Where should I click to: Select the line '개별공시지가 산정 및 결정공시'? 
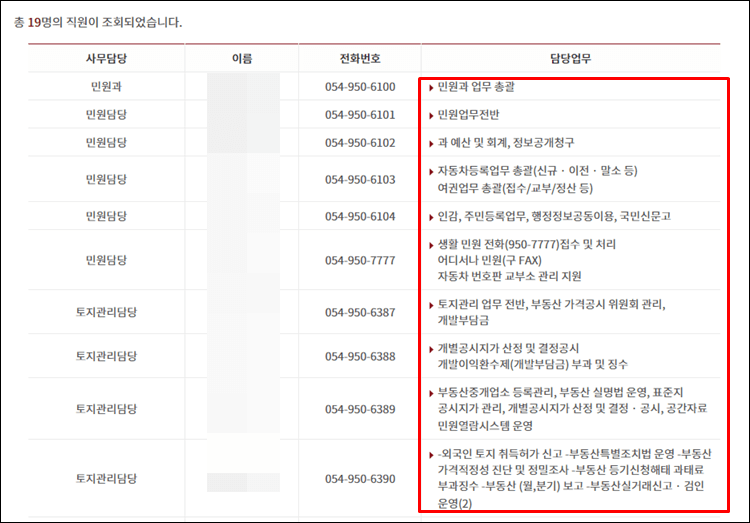click(508, 348)
